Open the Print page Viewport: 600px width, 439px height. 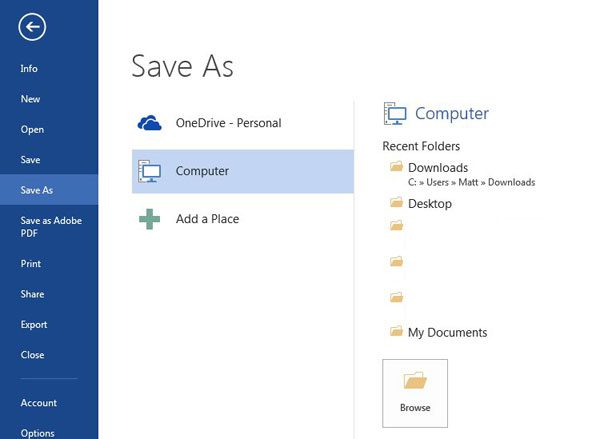[31, 263]
